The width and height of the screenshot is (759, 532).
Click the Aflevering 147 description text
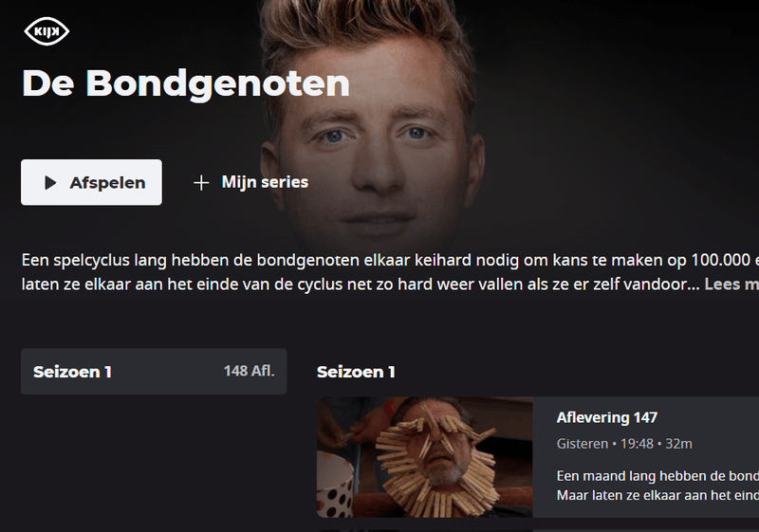[657, 486]
